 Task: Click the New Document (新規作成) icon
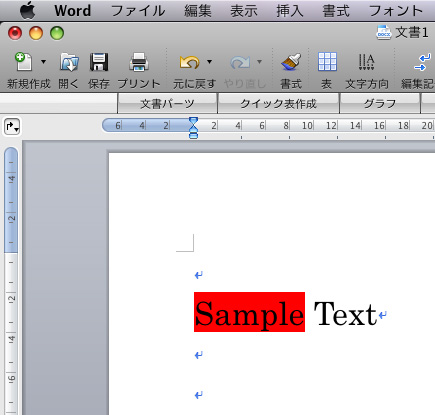click(23, 62)
